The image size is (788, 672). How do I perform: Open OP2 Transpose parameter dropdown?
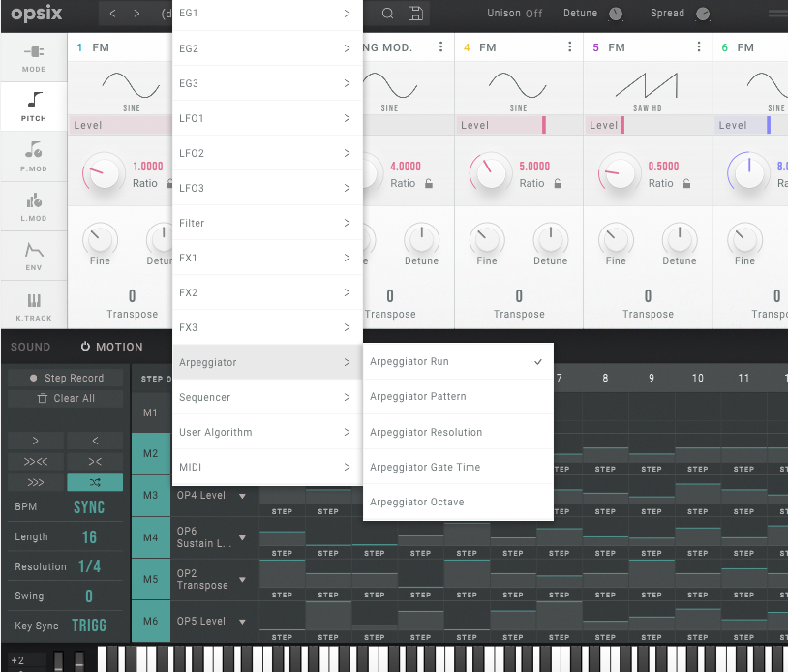(x=242, y=579)
